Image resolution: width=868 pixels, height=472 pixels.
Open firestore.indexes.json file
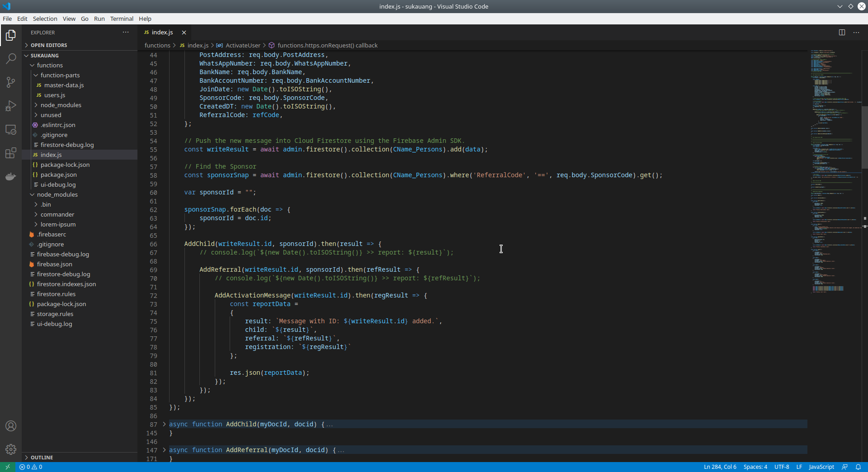(80, 284)
